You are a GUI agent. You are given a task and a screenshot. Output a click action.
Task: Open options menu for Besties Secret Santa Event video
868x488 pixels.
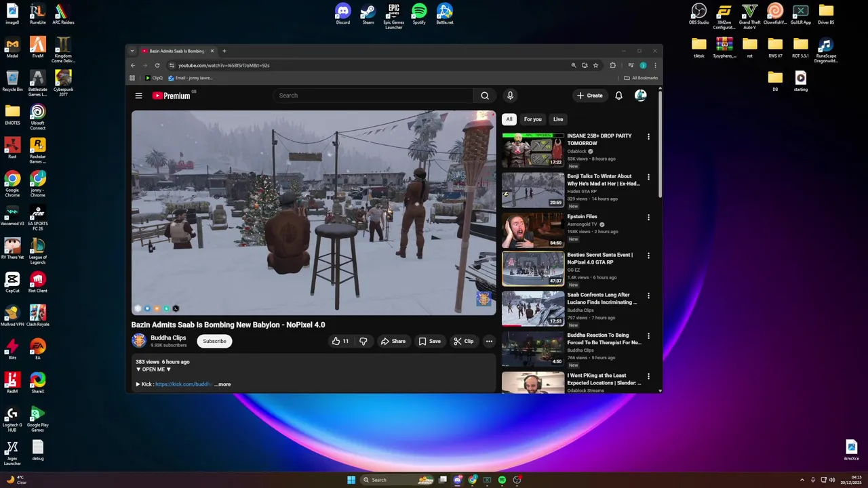click(648, 256)
